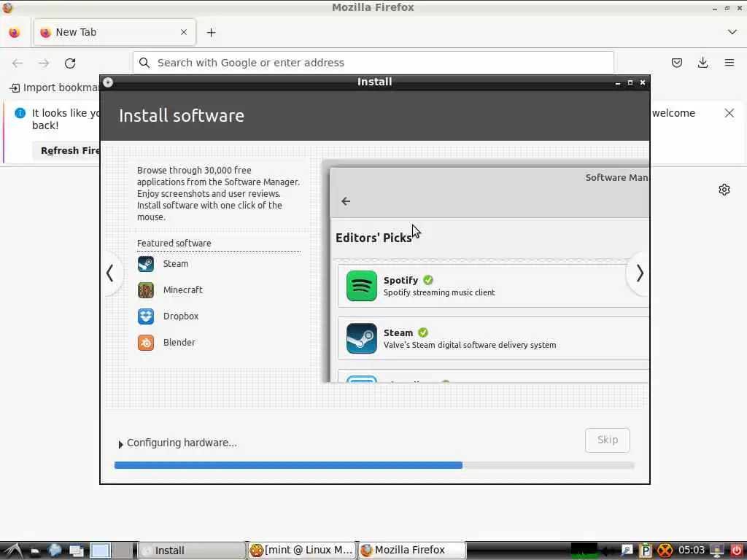Image resolution: width=747 pixels, height=560 pixels.
Task: Switch to Mozilla Firefox in taskbar
Action: point(412,551)
